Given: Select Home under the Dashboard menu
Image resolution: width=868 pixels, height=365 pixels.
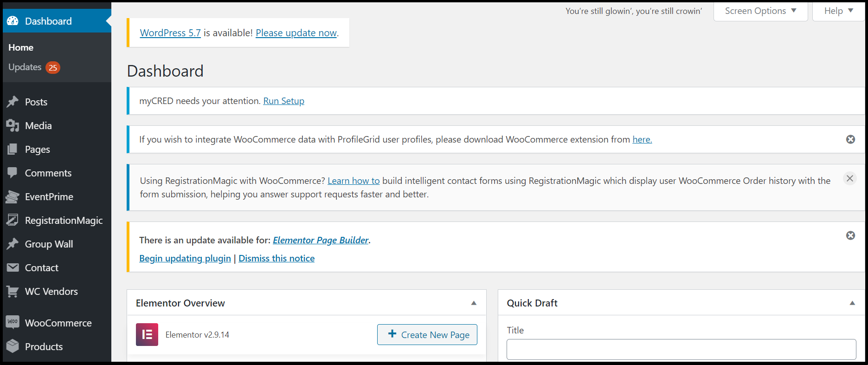Looking at the screenshot, I should point(20,47).
